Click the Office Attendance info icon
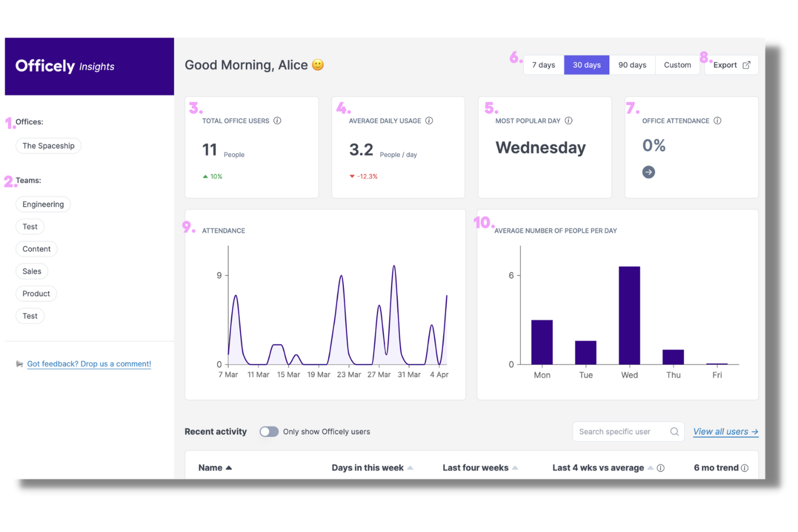The width and height of the screenshot is (798, 532). point(718,121)
